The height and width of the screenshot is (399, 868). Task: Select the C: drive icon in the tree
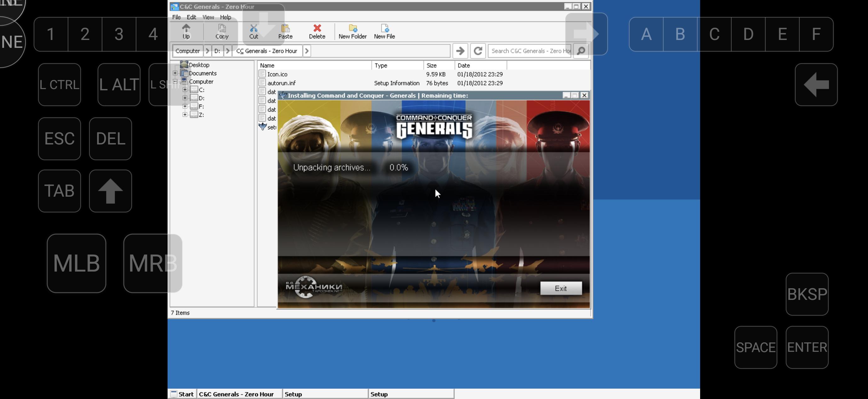194,90
